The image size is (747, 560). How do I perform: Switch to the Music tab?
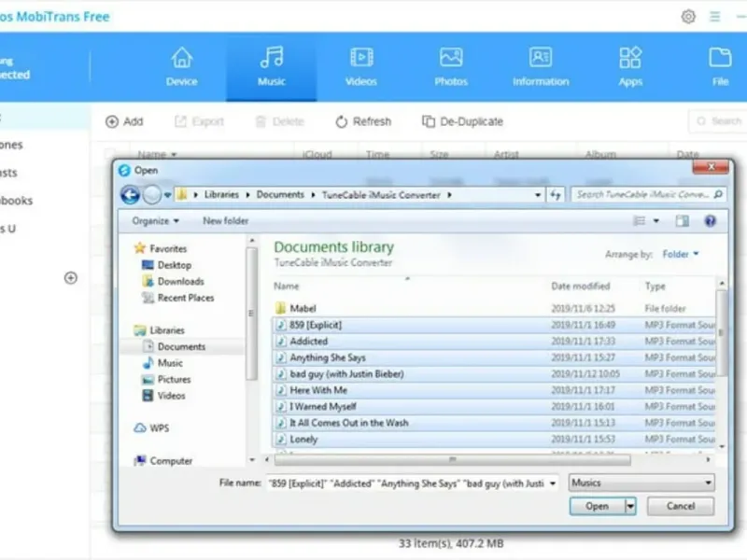[x=272, y=66]
